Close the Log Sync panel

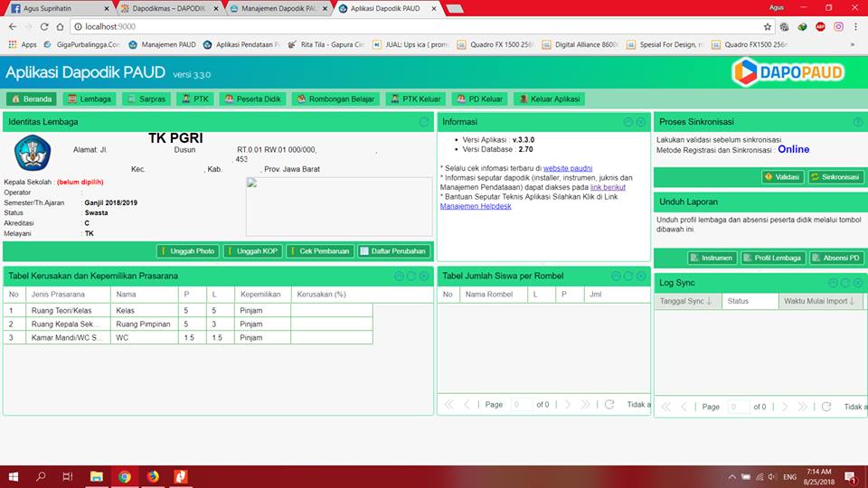coord(857,283)
